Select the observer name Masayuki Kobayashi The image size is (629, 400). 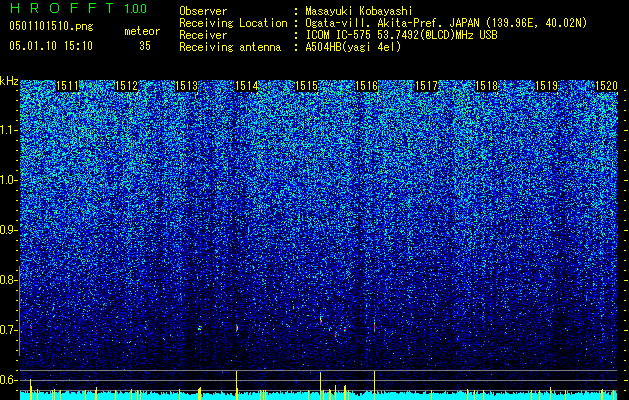point(359,11)
